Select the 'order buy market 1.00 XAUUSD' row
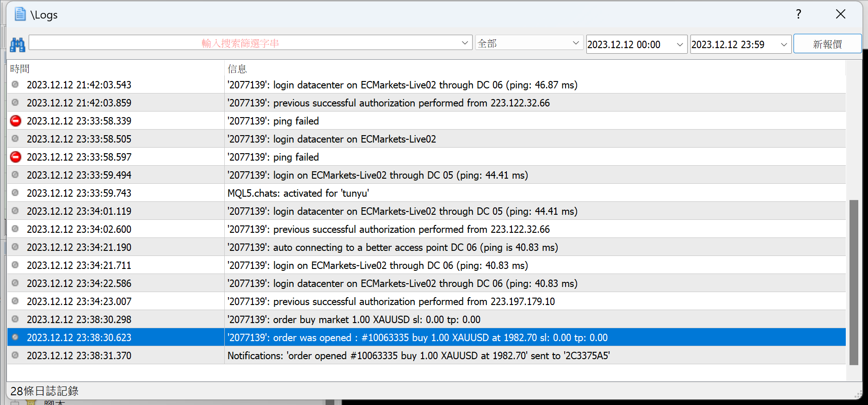868x405 pixels. tap(426, 319)
